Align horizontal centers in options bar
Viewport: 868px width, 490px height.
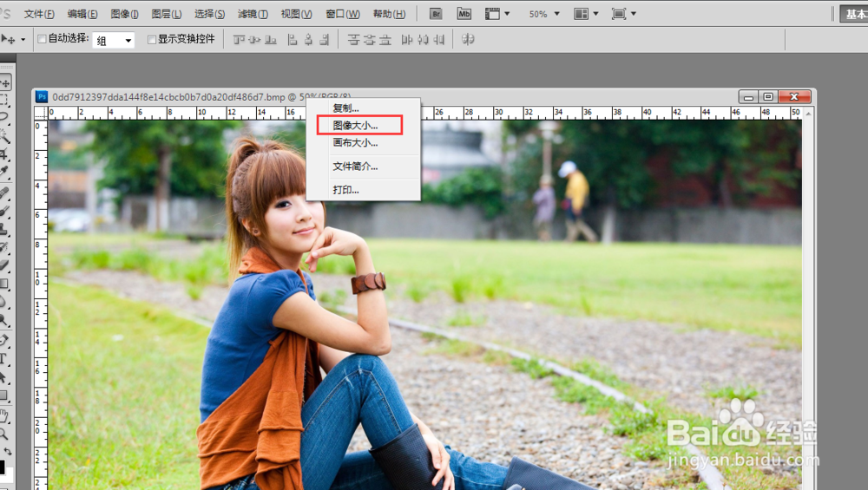(x=308, y=40)
